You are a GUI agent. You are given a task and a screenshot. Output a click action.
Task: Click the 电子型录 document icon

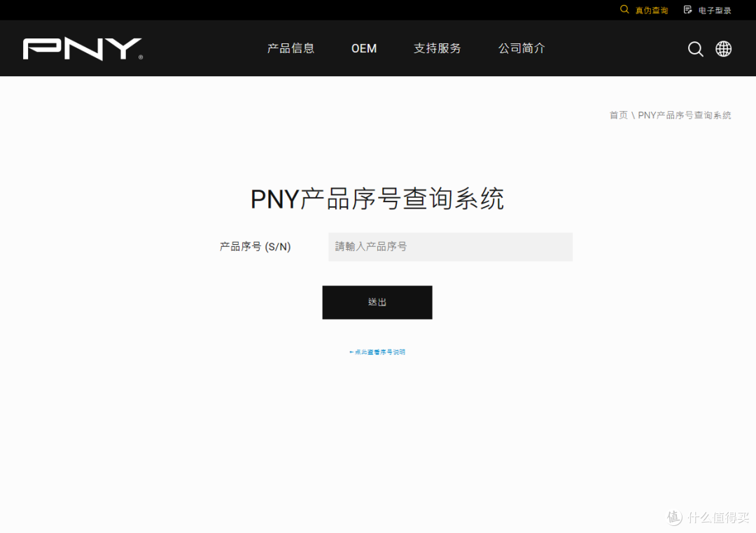click(x=687, y=10)
